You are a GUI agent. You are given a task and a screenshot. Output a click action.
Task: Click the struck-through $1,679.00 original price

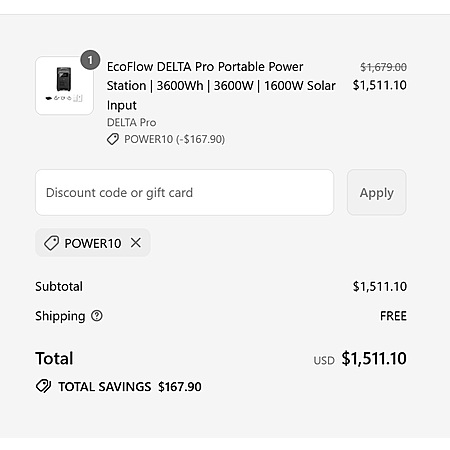[383, 67]
